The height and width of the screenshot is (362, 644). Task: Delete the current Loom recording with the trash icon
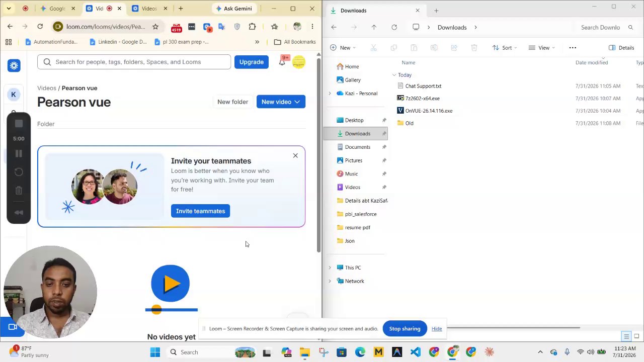(x=19, y=191)
